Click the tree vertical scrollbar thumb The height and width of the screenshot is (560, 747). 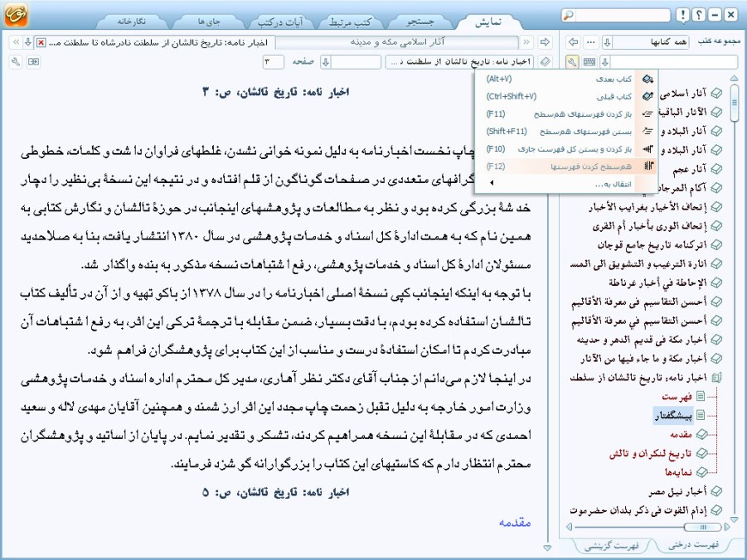pyautogui.click(x=734, y=104)
